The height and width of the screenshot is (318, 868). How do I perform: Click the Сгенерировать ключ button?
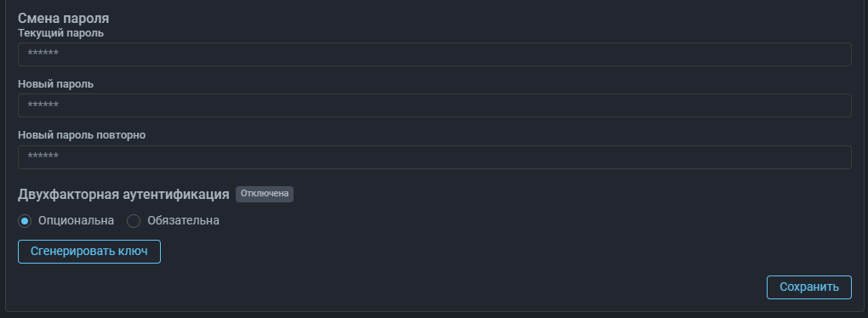89,252
